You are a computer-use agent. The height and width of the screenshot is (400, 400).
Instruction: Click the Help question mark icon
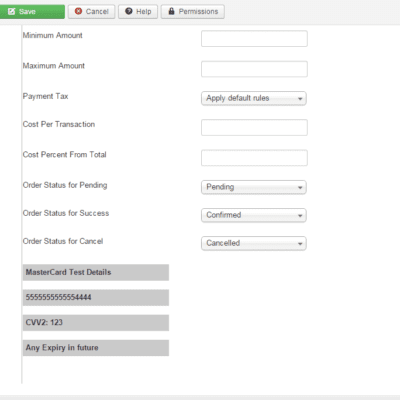(129, 11)
